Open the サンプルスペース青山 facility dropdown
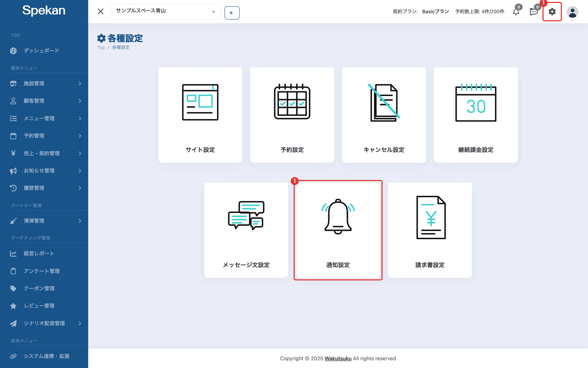 [166, 11]
